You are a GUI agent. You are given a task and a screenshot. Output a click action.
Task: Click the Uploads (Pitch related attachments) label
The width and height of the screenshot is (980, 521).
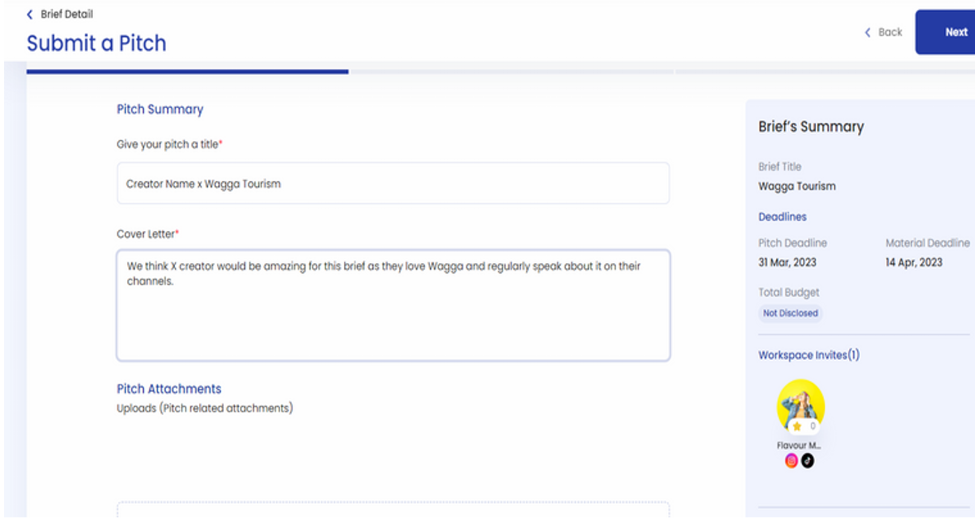point(205,409)
